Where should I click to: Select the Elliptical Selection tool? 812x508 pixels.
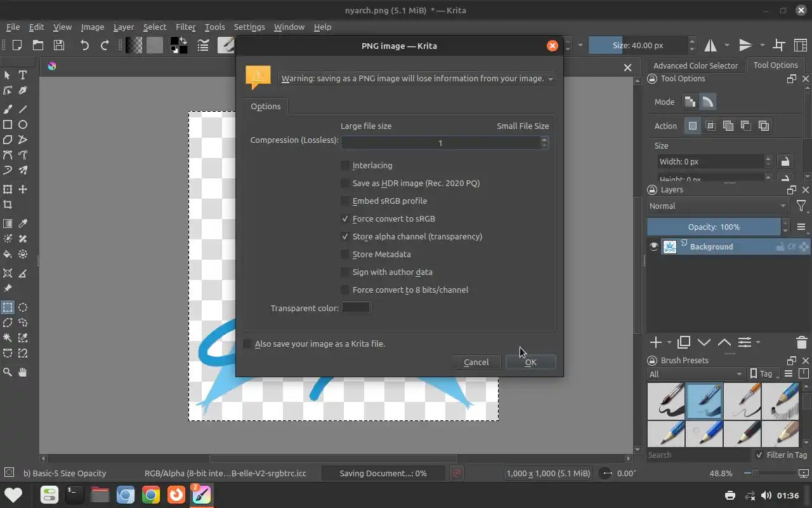(23, 307)
